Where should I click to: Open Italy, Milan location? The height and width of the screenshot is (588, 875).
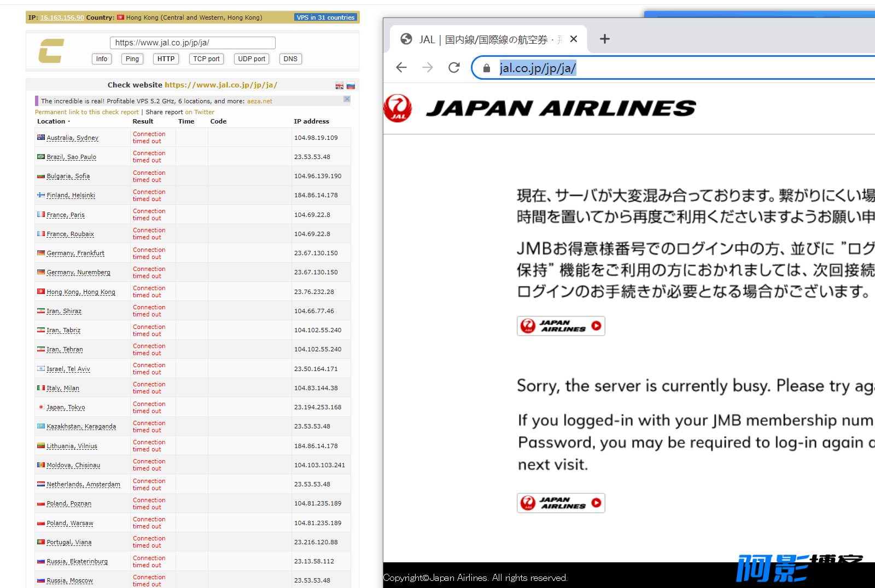coord(63,388)
